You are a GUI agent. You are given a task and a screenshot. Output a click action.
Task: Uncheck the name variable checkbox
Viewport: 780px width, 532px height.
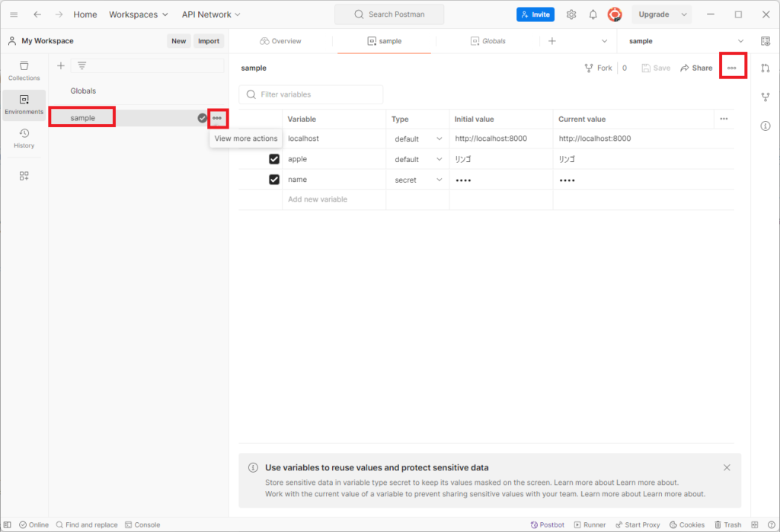point(274,180)
